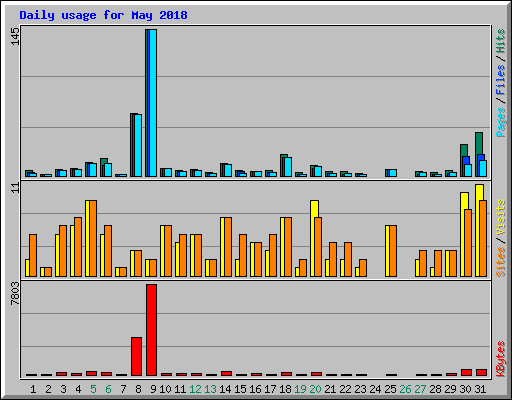Click the 145 axis value in the top chart

point(15,36)
